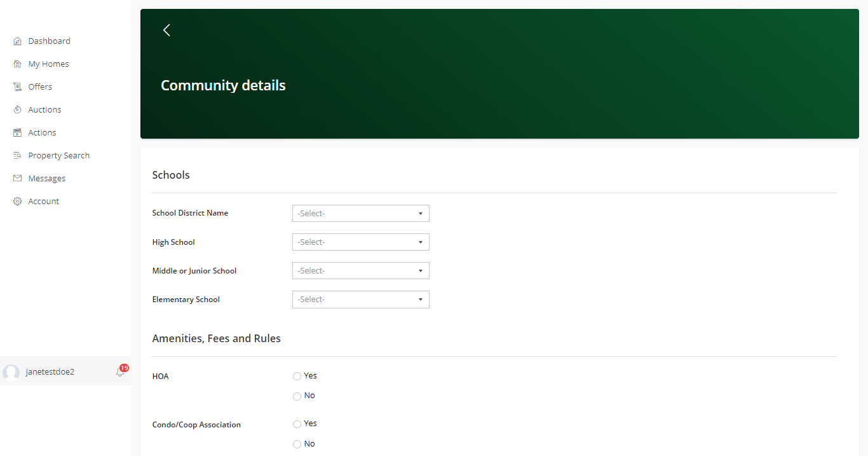Click the Account gear icon

[x=17, y=202]
